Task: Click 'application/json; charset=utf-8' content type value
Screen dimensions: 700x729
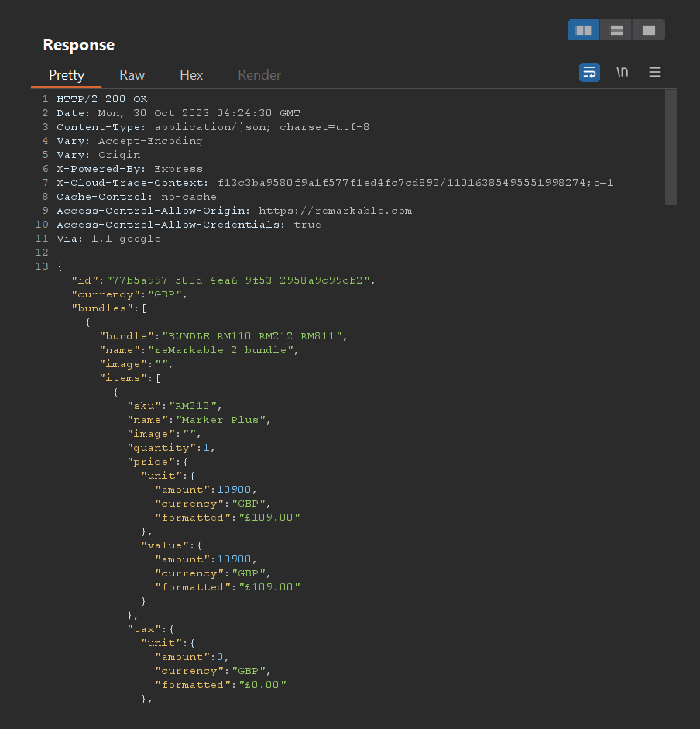Action: point(262,127)
